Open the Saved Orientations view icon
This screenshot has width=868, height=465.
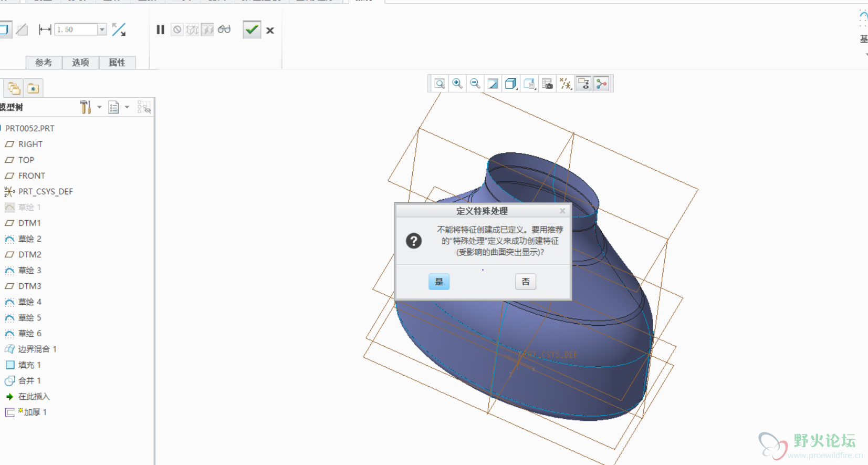click(529, 84)
